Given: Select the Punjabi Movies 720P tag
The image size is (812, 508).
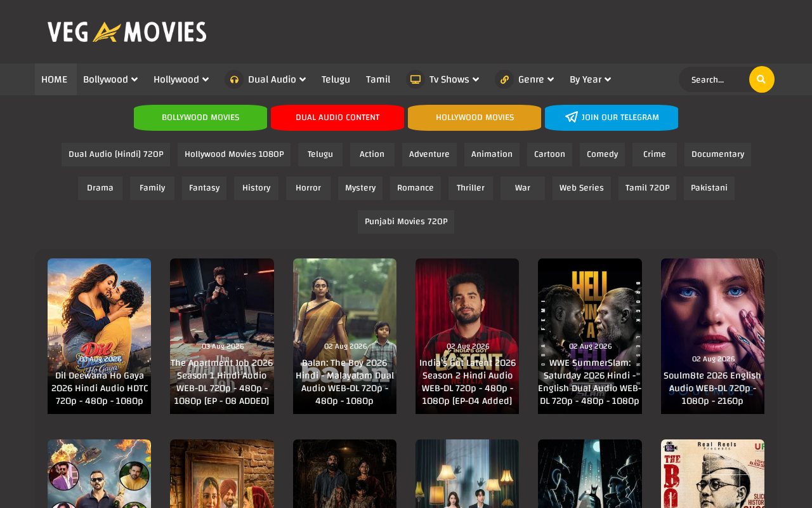Looking at the screenshot, I should click(x=406, y=222).
